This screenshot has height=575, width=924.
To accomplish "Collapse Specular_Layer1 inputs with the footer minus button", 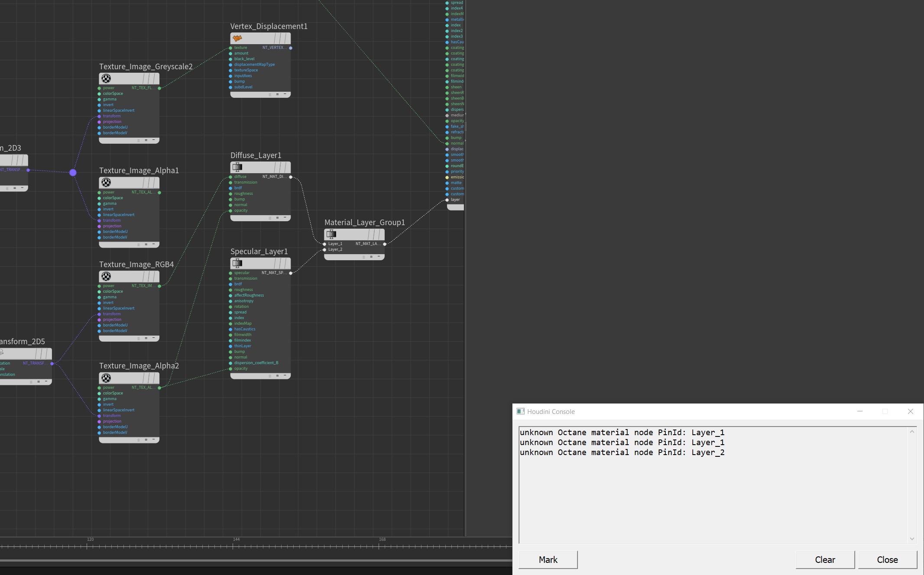I will click(285, 375).
